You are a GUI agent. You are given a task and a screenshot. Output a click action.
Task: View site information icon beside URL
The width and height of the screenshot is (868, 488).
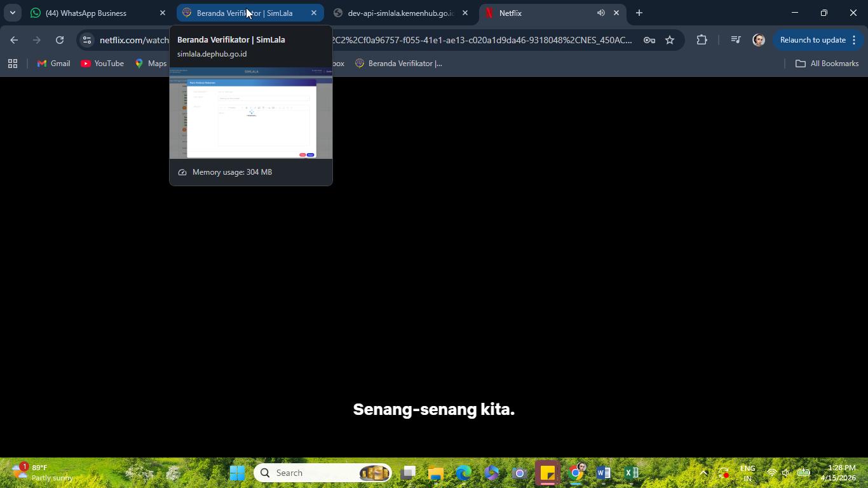click(87, 40)
